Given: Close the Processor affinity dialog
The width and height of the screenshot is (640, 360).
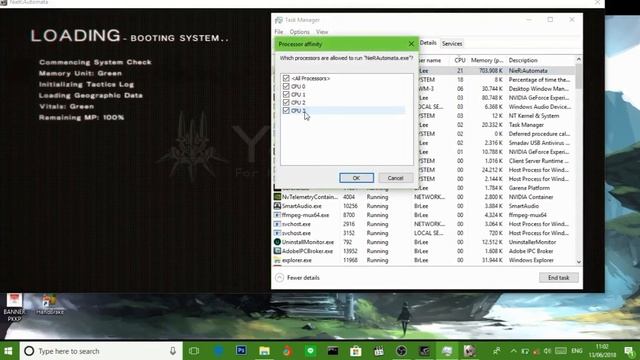Looking at the screenshot, I should 411,44.
